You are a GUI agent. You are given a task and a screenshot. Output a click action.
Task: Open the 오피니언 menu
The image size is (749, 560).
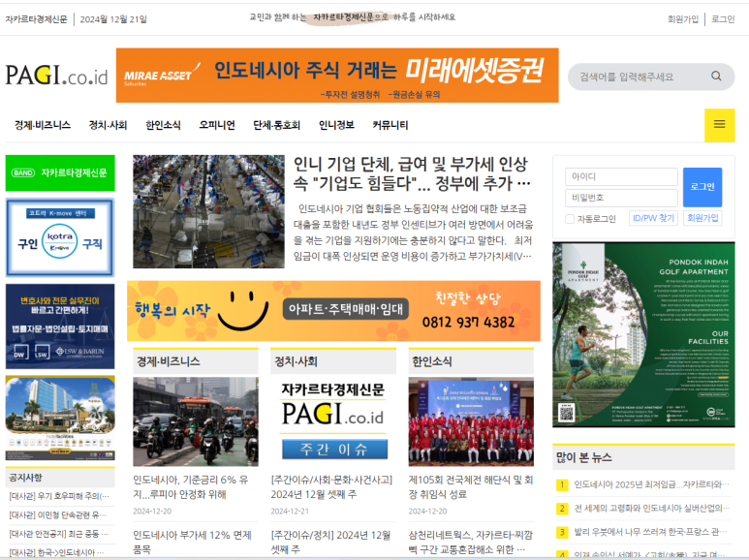click(217, 125)
